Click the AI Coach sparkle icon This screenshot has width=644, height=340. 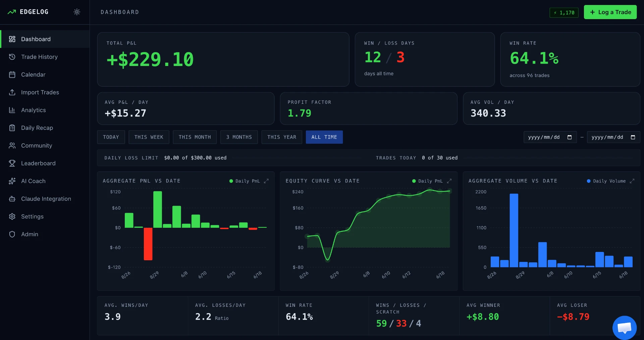[x=12, y=181]
